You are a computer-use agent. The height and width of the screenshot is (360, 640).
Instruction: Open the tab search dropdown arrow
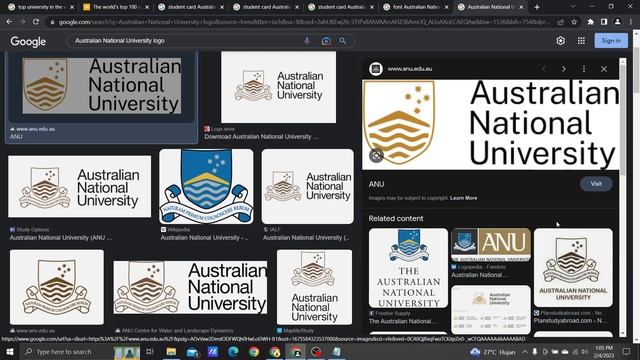pos(573,7)
